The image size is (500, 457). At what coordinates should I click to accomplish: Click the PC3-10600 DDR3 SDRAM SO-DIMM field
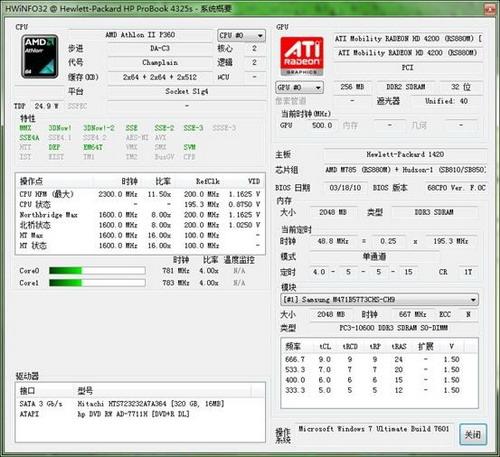(x=393, y=328)
